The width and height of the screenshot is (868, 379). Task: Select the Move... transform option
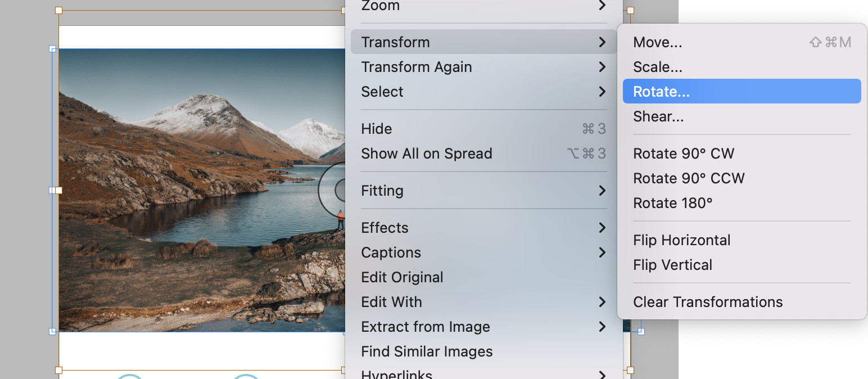coord(742,42)
